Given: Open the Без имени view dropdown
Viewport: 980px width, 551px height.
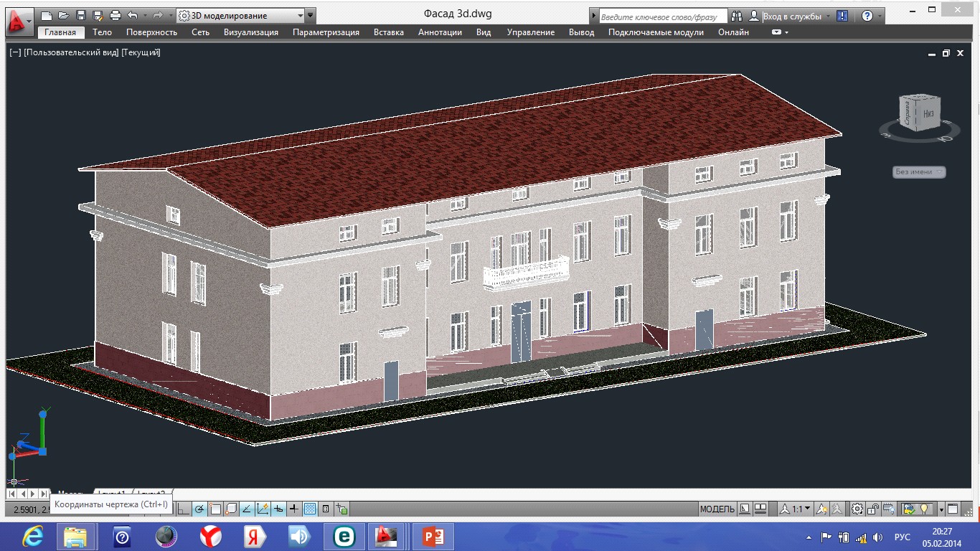Looking at the screenshot, I should (919, 172).
